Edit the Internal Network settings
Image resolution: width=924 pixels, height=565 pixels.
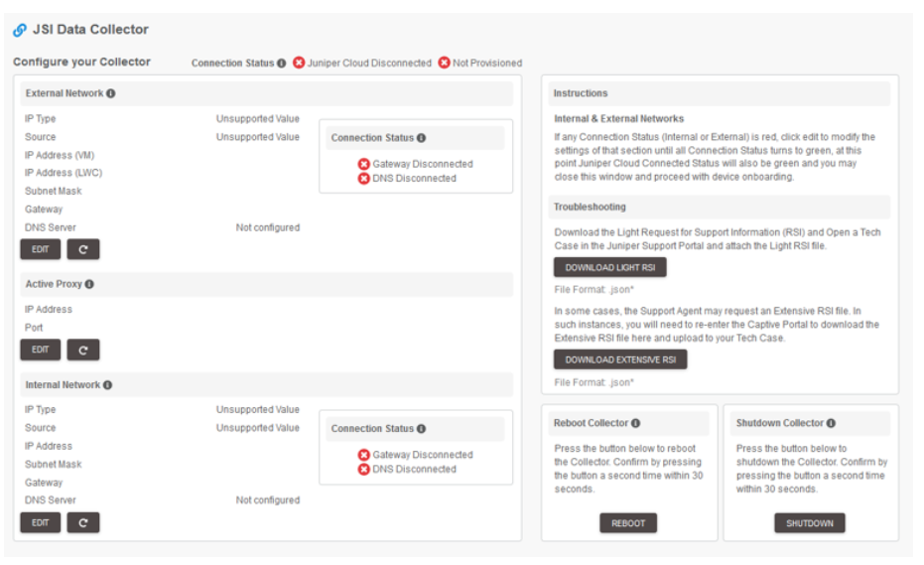pyautogui.click(x=40, y=522)
